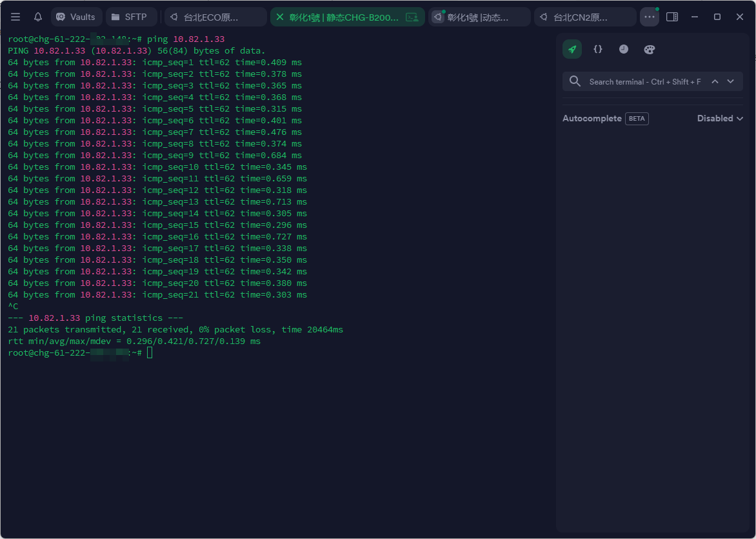
Task: Toggle the right sidebar panel
Action: 672,17
